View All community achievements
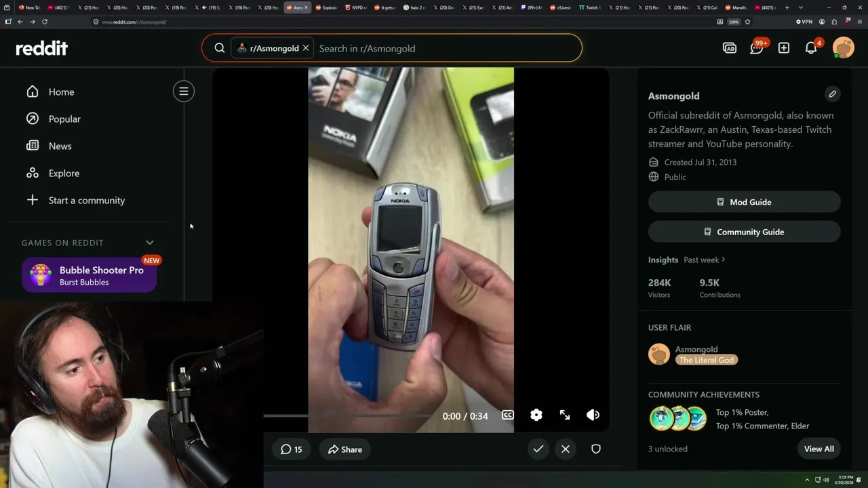Screen dimensions: 868x488 [819, 449]
